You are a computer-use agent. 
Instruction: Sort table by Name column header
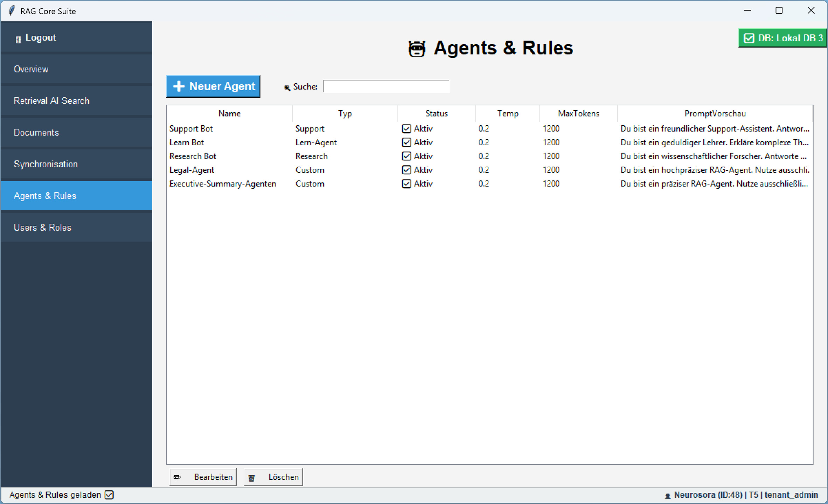click(229, 113)
